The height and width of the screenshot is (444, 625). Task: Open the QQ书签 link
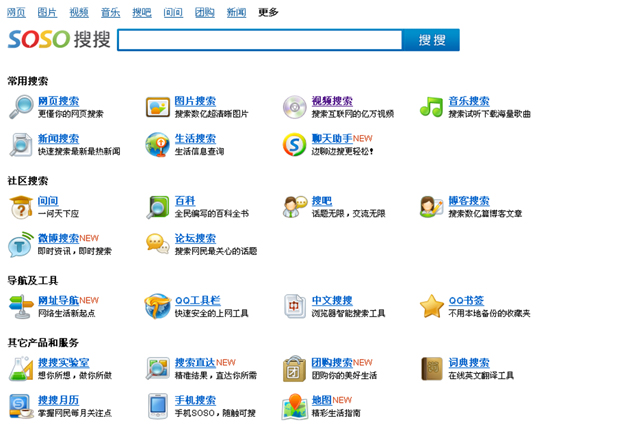[x=466, y=301]
